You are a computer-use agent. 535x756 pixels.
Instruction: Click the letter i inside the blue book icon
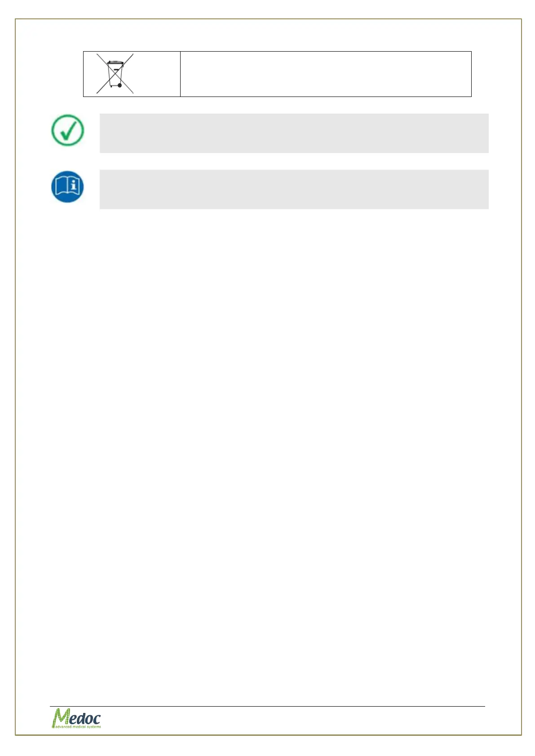(x=74, y=185)
